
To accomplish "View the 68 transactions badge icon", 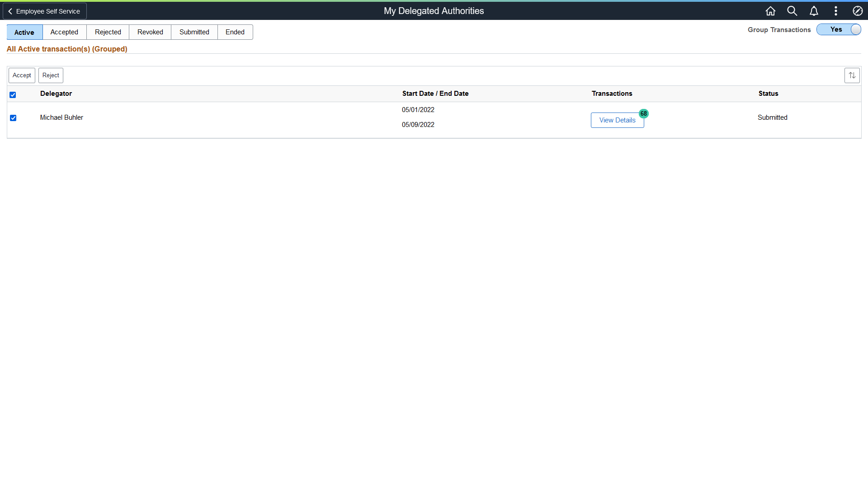I will pyautogui.click(x=643, y=113).
